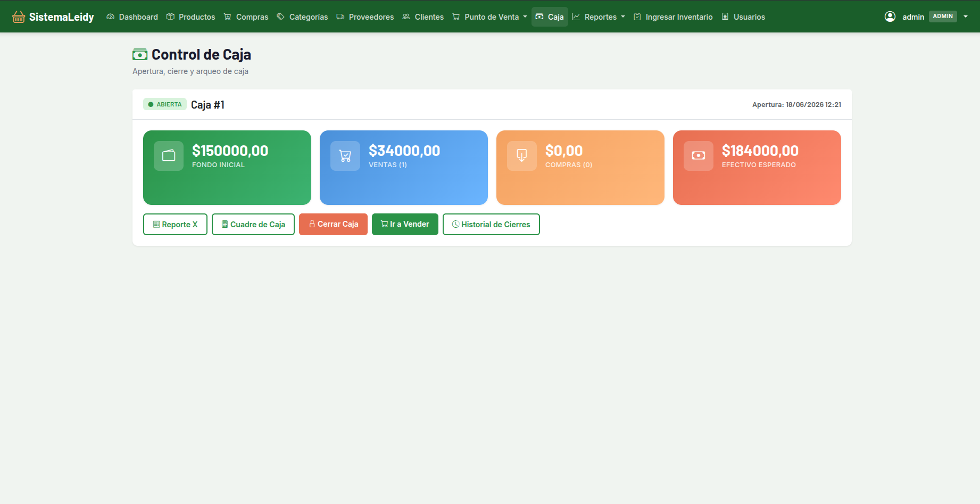Click the wallet icon on Fondo Inicial card
The width and height of the screenshot is (980, 504).
[x=169, y=156]
